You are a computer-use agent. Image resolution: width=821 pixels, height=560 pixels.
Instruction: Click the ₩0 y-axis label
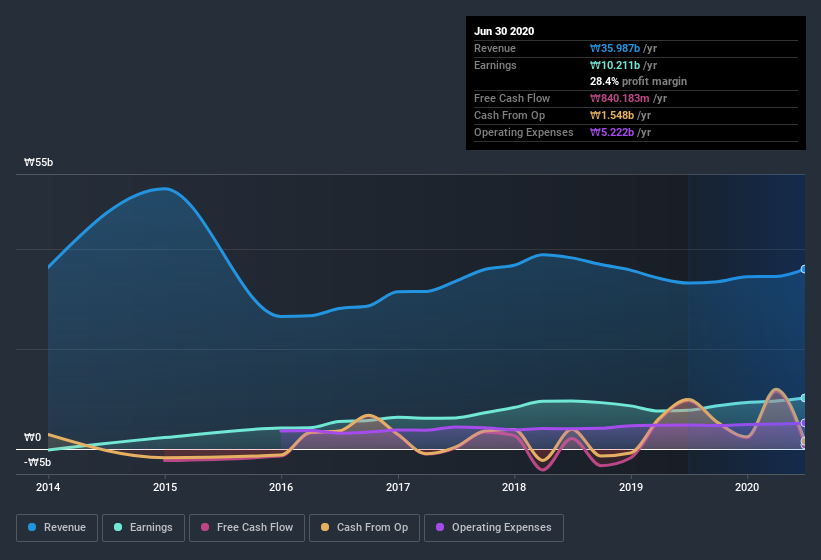[32, 438]
